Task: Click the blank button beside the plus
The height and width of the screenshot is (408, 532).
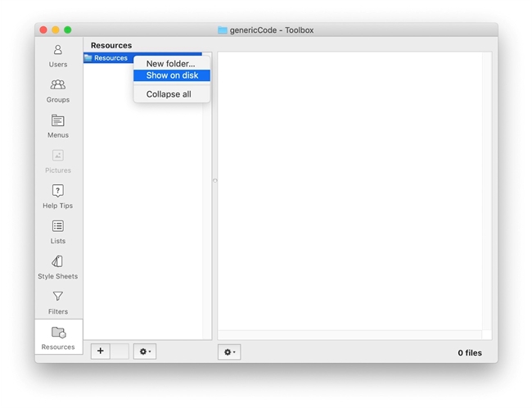Action: 119,351
